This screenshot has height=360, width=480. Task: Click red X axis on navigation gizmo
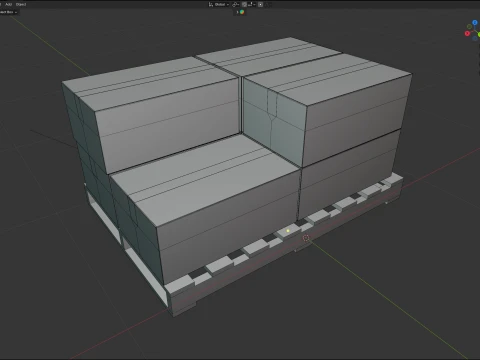pyautogui.click(x=467, y=33)
